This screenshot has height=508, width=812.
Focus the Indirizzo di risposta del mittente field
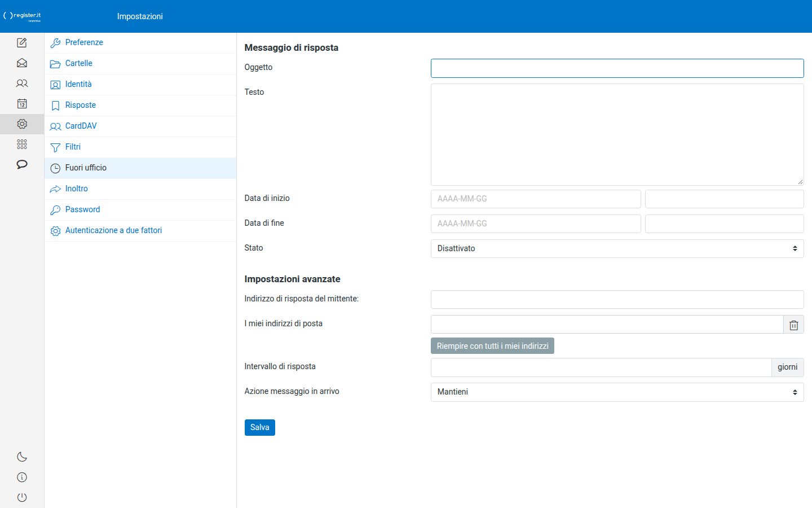coord(617,300)
